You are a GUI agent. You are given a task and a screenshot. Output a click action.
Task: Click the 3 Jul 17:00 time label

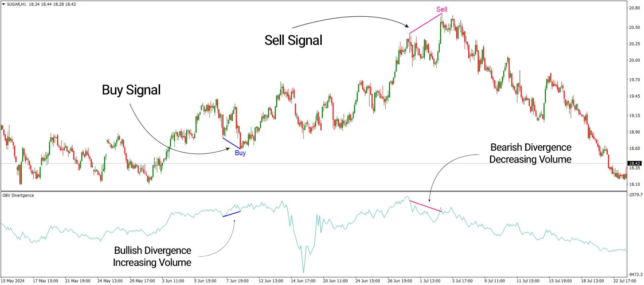point(462,281)
